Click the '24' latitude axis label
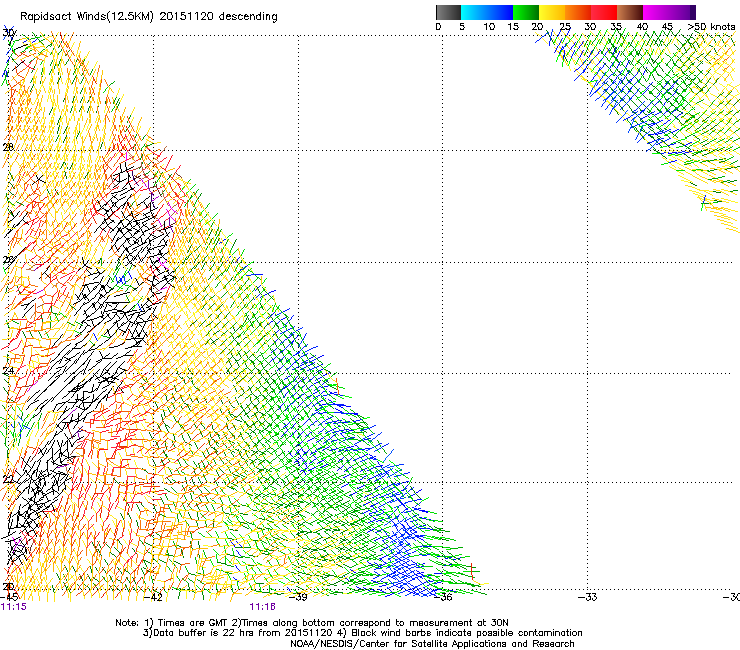 [8, 371]
